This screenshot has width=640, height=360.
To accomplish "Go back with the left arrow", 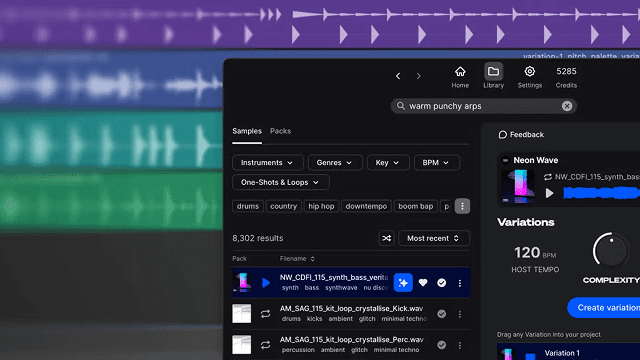I will [x=398, y=76].
